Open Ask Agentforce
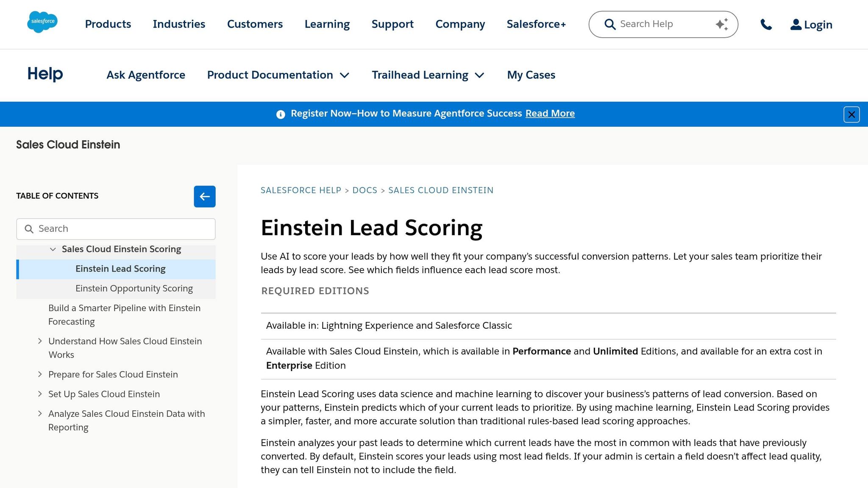This screenshot has width=868, height=488. 146,75
